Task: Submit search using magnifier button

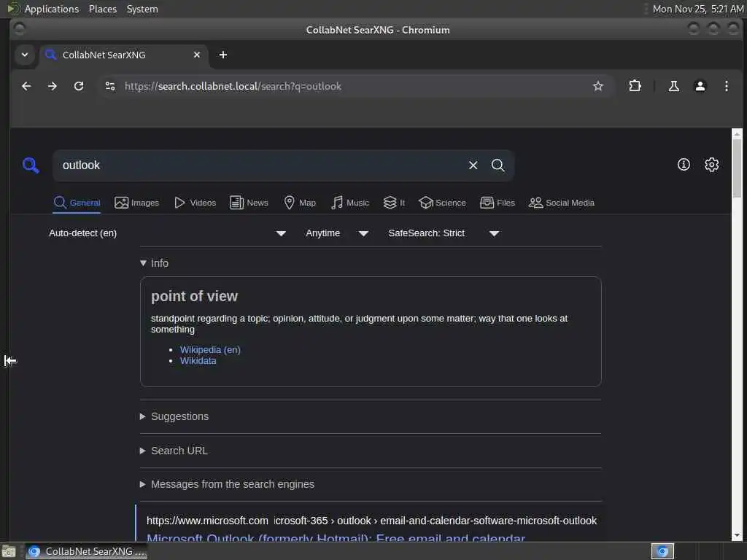Action: (x=498, y=166)
